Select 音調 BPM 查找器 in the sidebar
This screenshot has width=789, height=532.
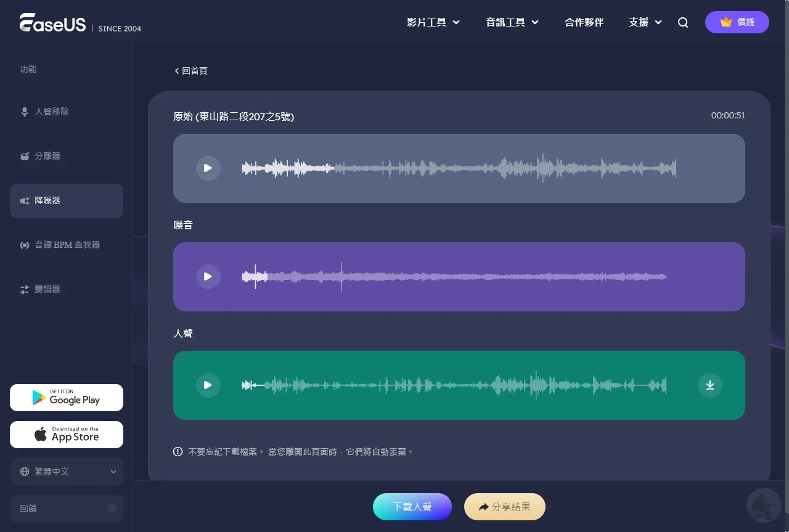click(67, 245)
